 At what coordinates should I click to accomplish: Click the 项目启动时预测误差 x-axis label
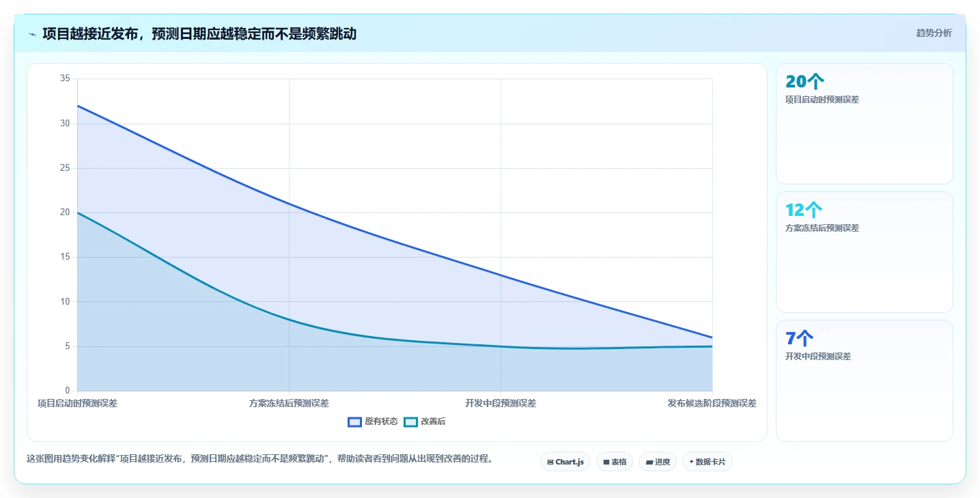77,403
